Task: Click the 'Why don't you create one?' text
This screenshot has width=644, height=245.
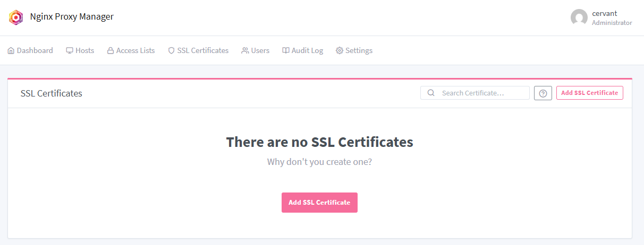Action: (319, 162)
